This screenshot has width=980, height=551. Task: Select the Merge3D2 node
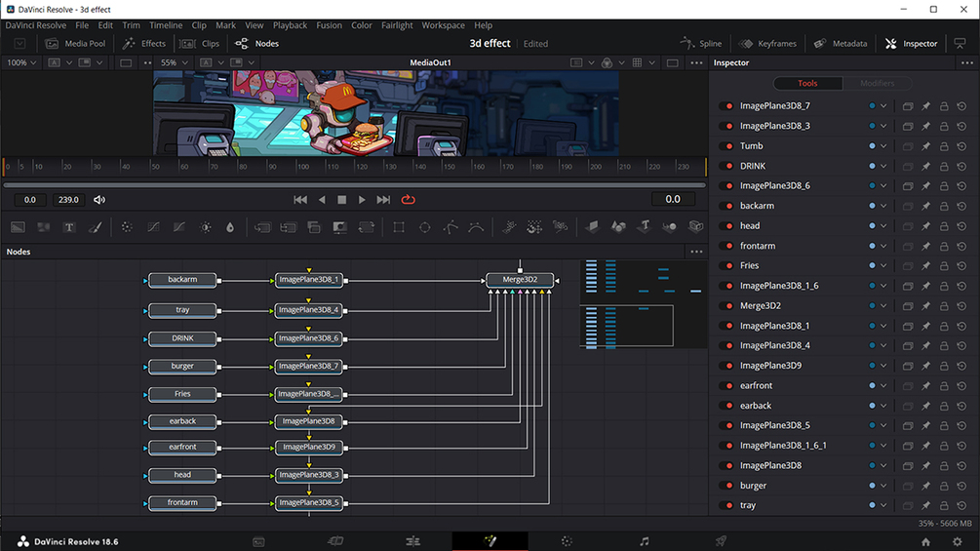click(520, 280)
